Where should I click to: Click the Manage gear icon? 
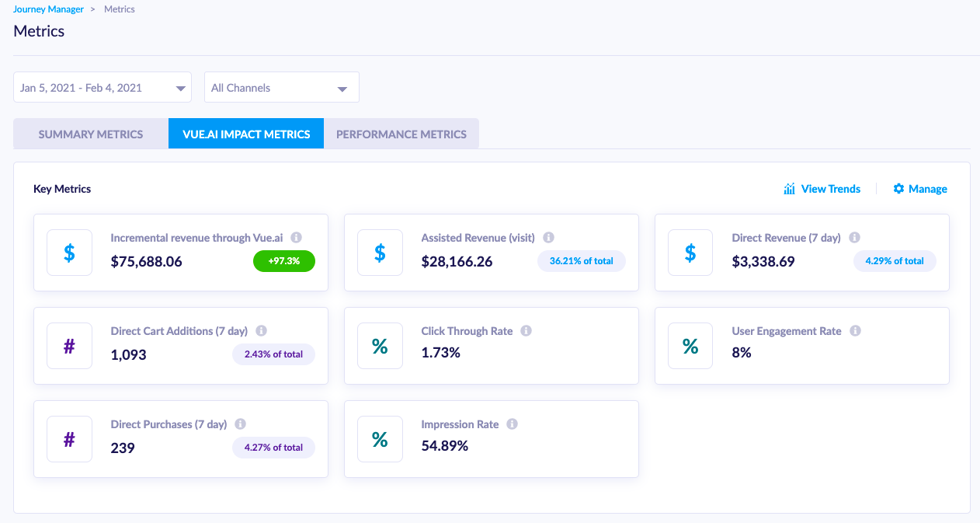point(898,189)
